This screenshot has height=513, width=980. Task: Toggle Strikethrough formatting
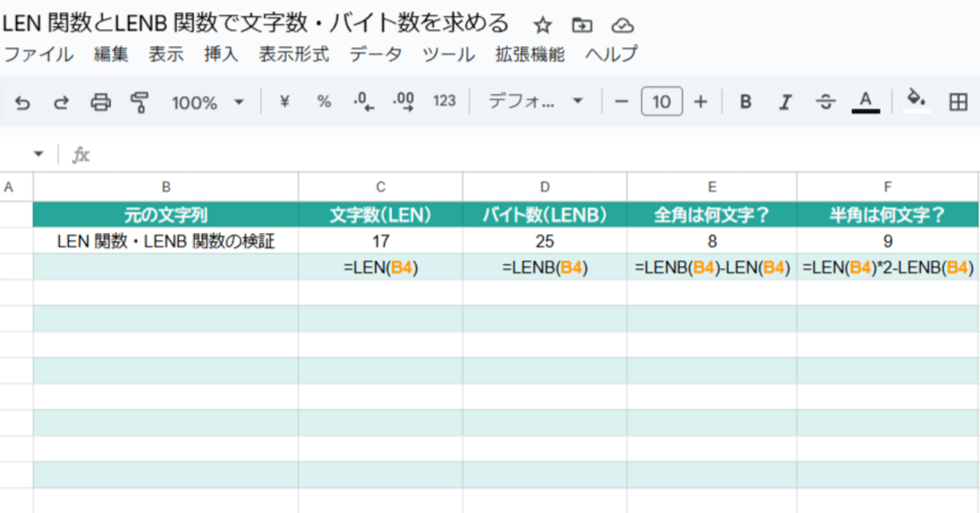(825, 101)
